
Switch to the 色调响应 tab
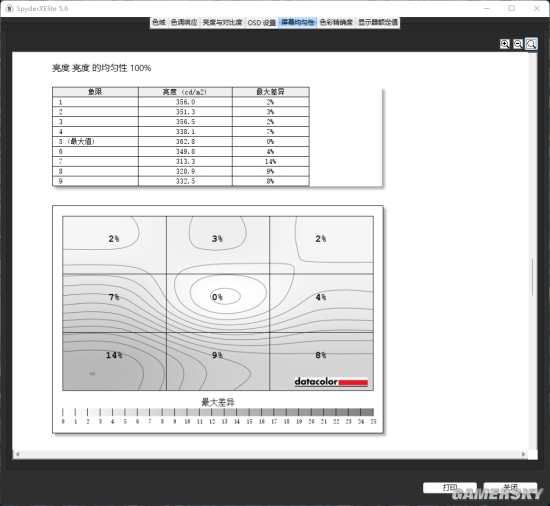coord(184,22)
